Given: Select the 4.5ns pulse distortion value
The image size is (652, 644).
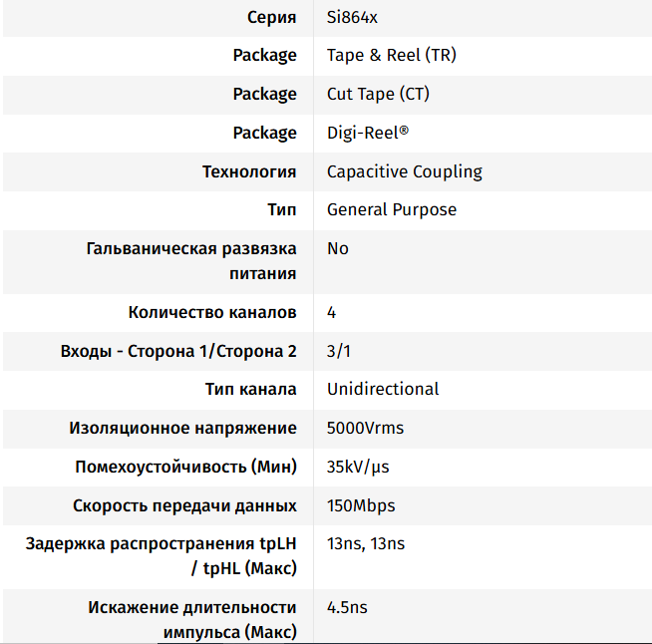Looking at the screenshot, I should coord(348,607).
